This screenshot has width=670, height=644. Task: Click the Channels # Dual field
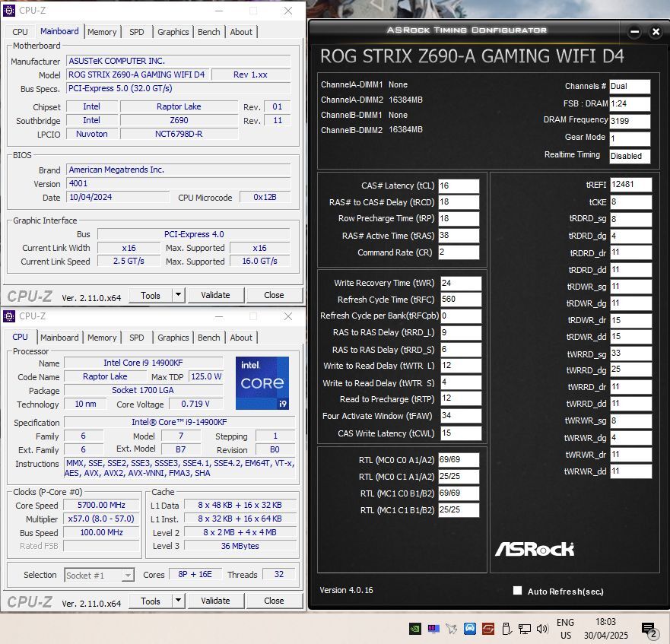[630, 87]
